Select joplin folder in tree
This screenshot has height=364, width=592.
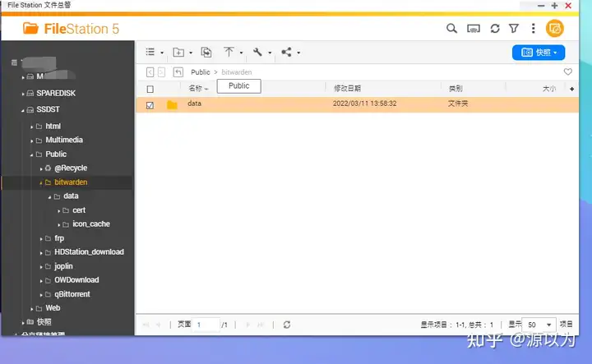coord(63,266)
